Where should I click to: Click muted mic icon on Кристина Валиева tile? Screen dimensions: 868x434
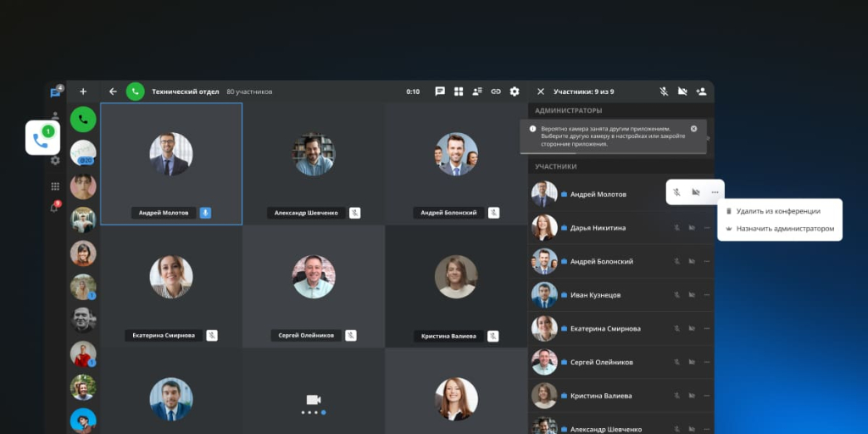pyautogui.click(x=493, y=336)
